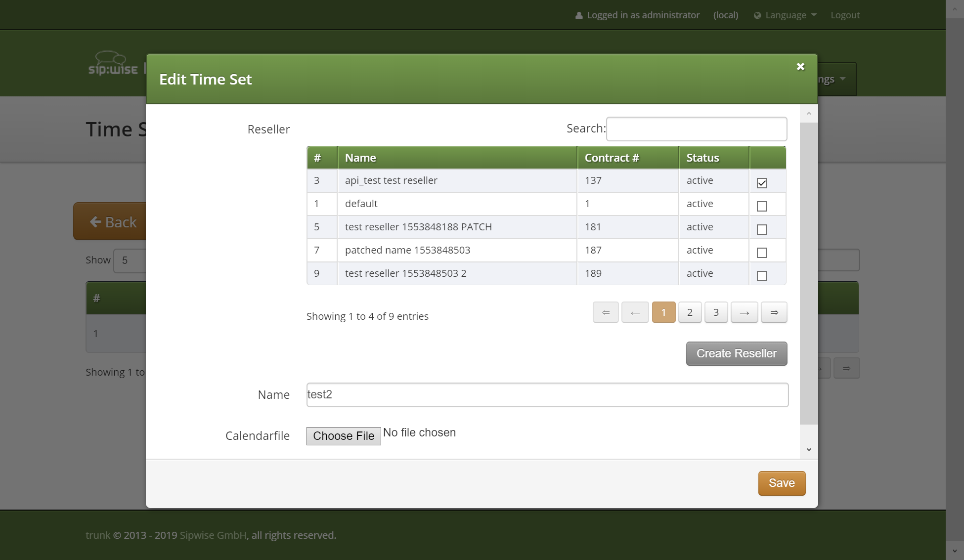Uncheck the api_test test reseller checkbox
Image resolution: width=964 pixels, height=560 pixels.
click(x=762, y=183)
